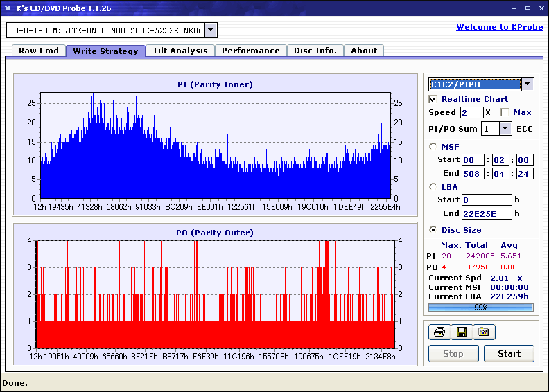This screenshot has width=549, height=392.
Task: Click the K's CD/DVD Probe title bar icon
Action: tap(8, 8)
